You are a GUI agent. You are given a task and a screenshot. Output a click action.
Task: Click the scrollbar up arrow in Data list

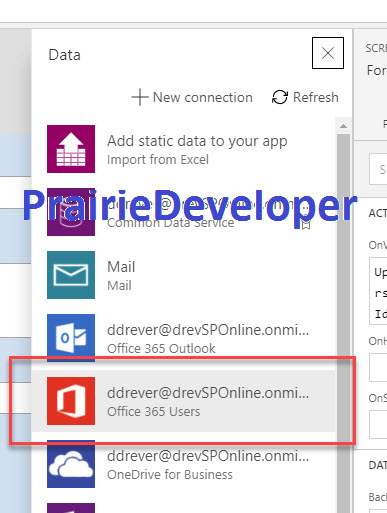click(x=343, y=126)
